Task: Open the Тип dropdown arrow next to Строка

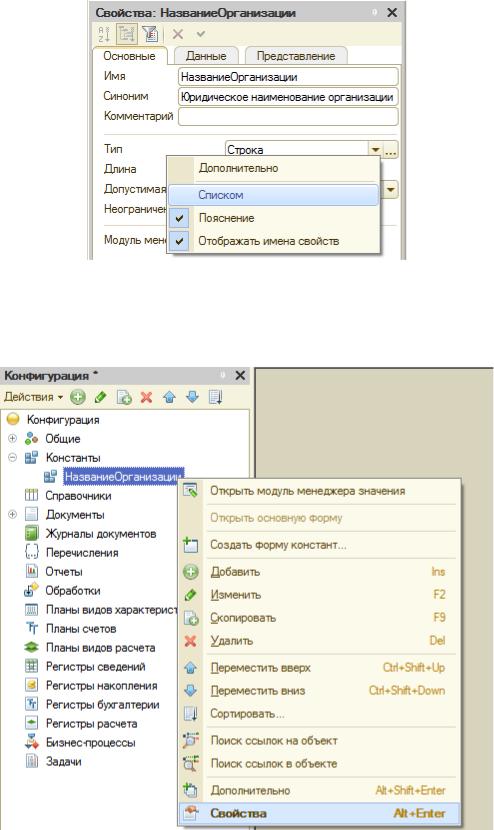Action: [375, 150]
